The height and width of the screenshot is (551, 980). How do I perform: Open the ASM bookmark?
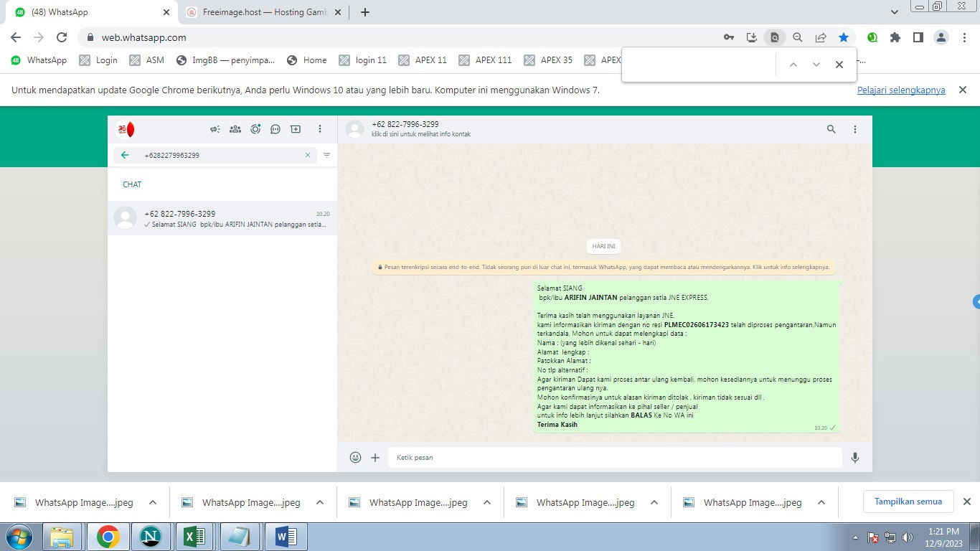(146, 60)
